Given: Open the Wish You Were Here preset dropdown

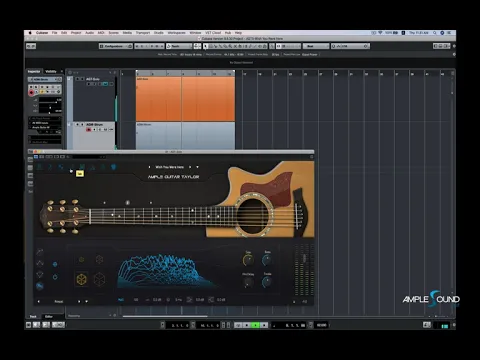Looking at the screenshot, I should 197,167.
